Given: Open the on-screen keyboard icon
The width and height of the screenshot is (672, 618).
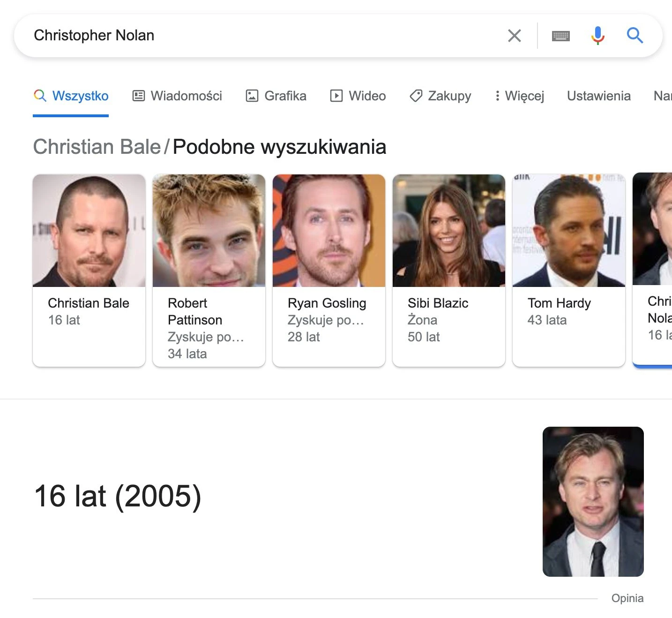Looking at the screenshot, I should pos(560,36).
